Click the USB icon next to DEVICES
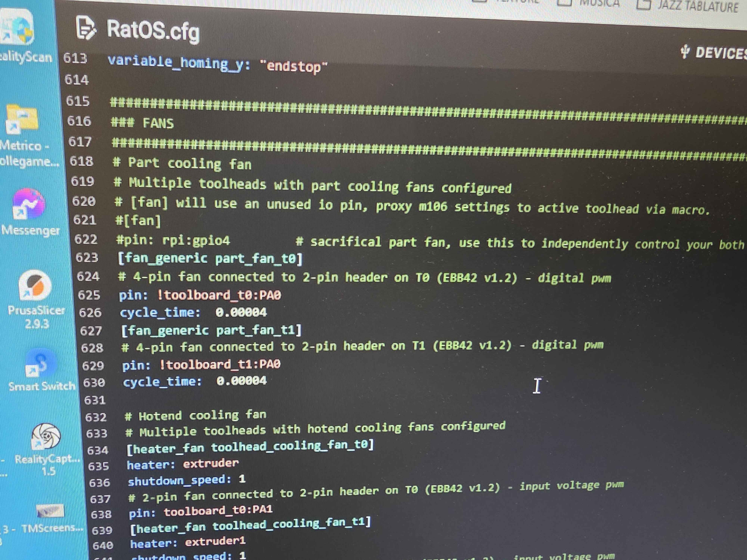747x560 pixels. [685, 52]
